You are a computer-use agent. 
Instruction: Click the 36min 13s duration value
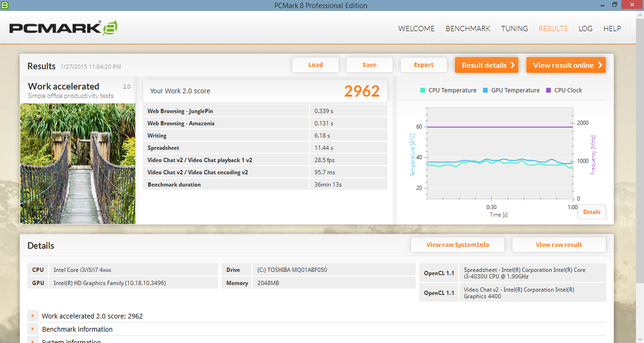click(328, 185)
